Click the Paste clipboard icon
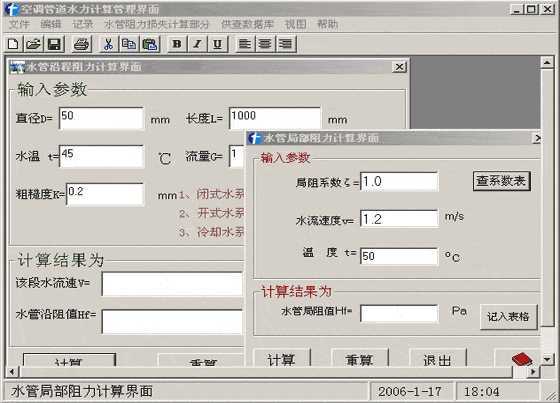Viewport: 560px width, 403px height. pyautogui.click(x=150, y=44)
